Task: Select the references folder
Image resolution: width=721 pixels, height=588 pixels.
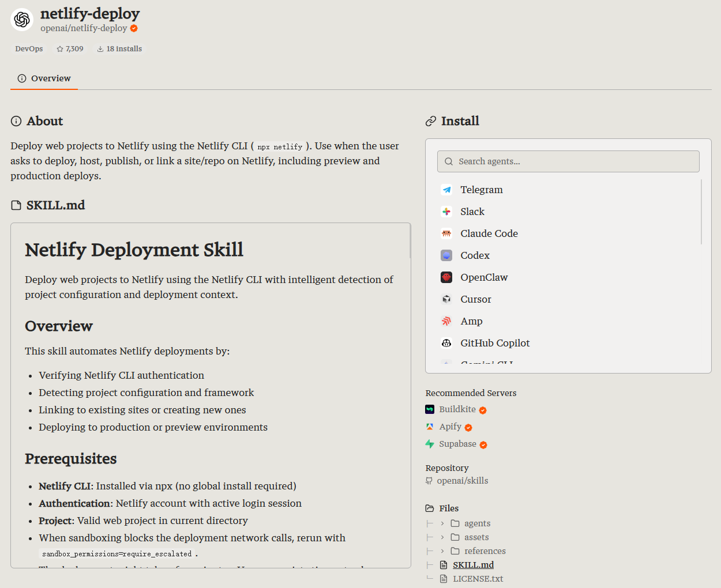Action: coord(485,551)
